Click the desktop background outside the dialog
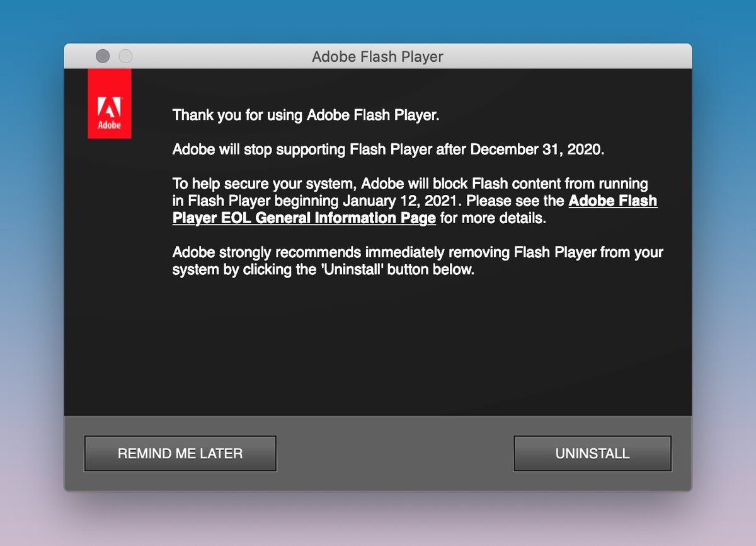 (31, 284)
